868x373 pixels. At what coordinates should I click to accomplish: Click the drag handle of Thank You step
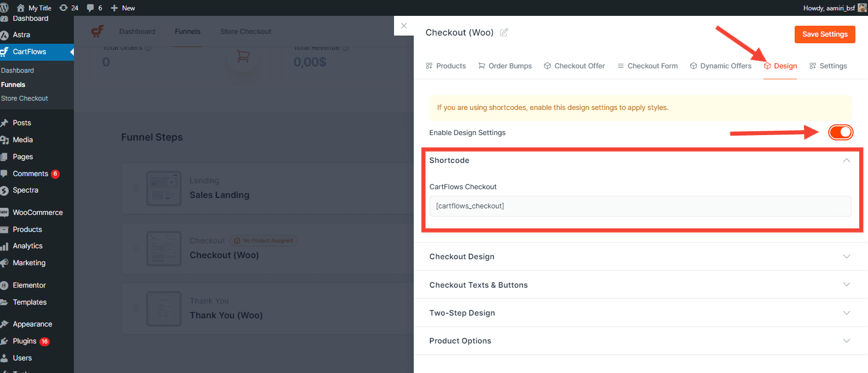point(136,308)
